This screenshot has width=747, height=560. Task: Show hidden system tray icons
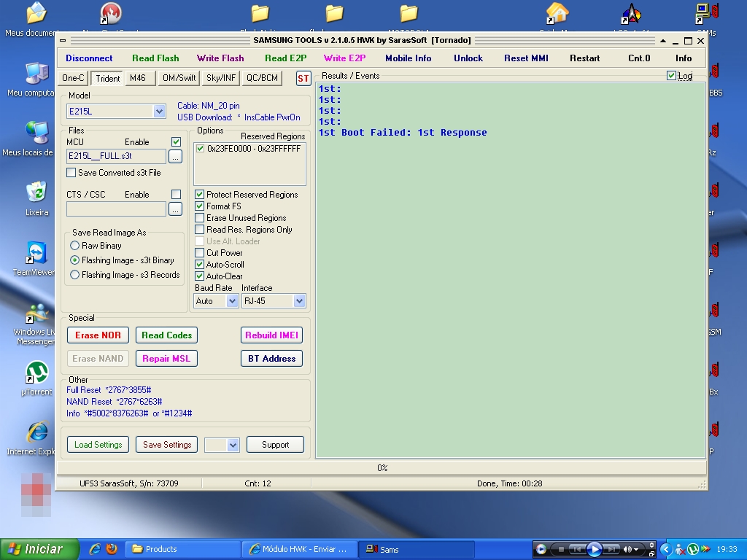(667, 549)
